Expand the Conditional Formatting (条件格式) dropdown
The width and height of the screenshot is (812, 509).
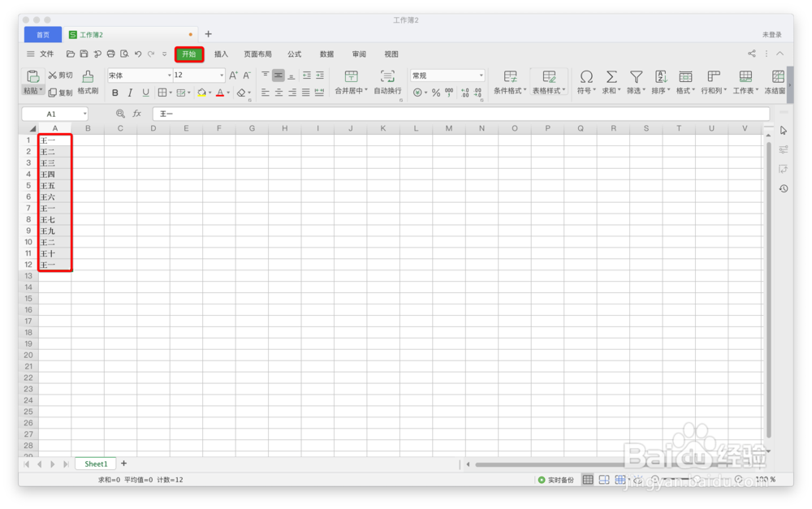525,90
